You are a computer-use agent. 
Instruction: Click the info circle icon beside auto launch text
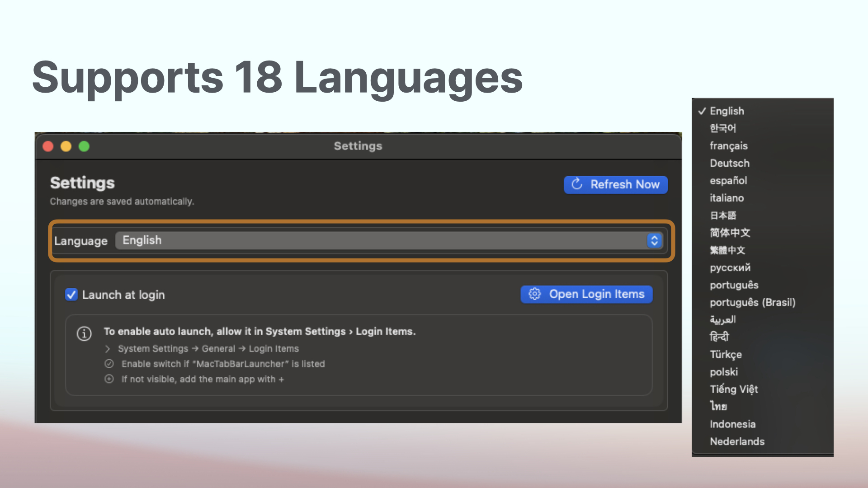tap(84, 333)
